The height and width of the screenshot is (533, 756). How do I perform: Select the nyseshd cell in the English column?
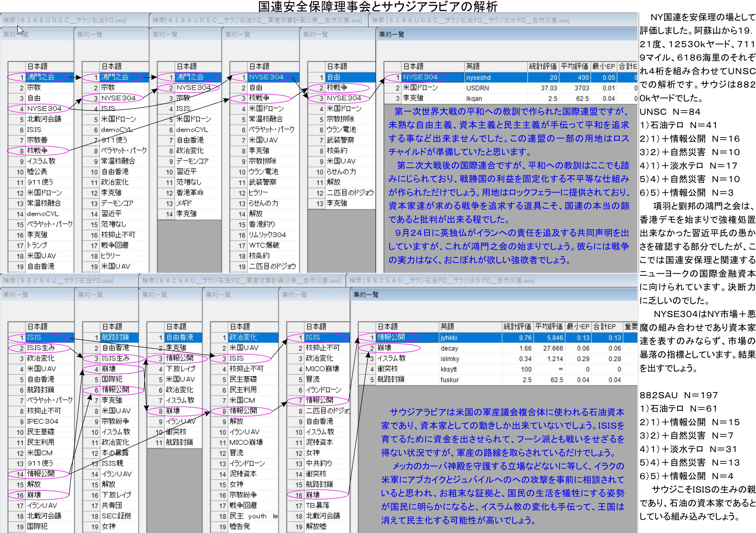tap(478, 78)
